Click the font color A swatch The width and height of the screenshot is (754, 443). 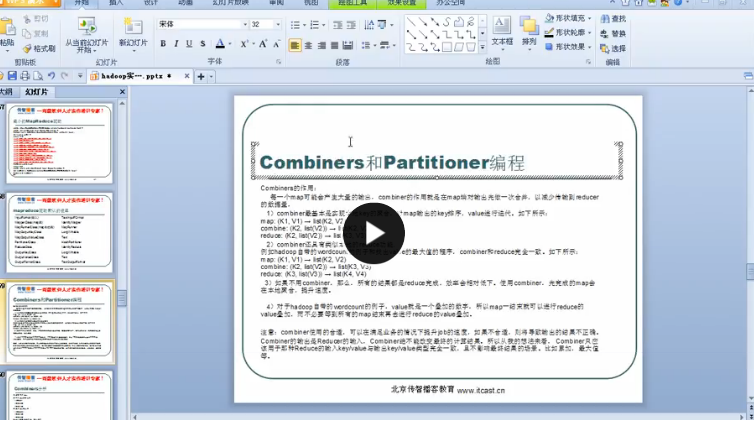tap(220, 44)
